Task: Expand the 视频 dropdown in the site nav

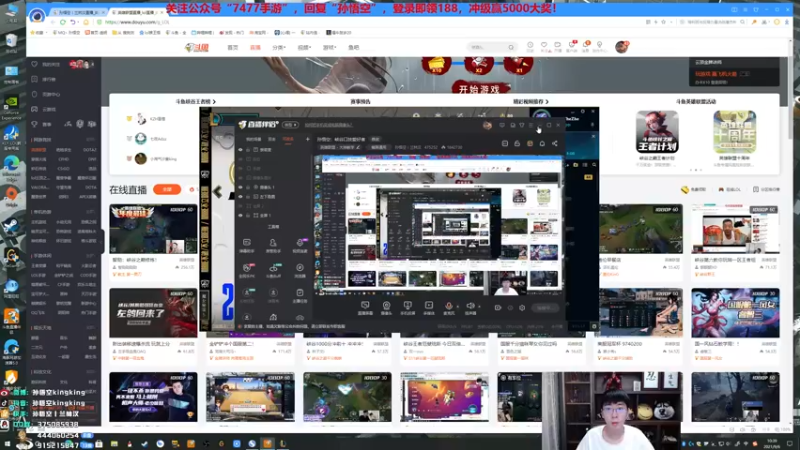Action: point(305,47)
